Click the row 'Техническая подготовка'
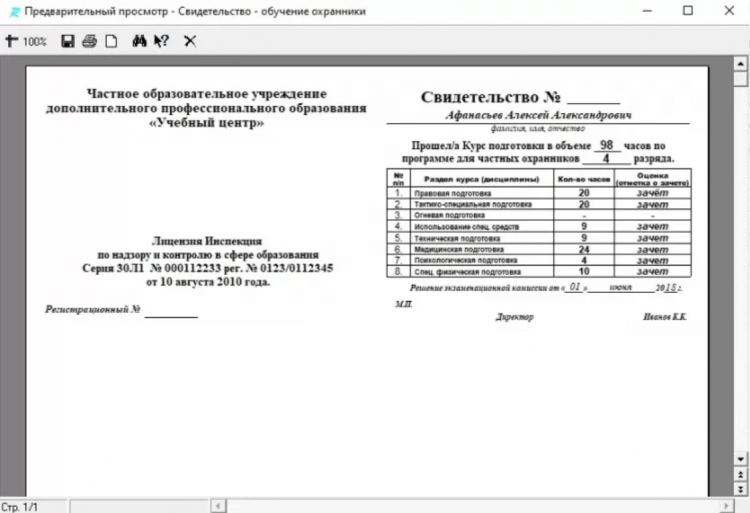Screen dimensions: 750x513 539,238
